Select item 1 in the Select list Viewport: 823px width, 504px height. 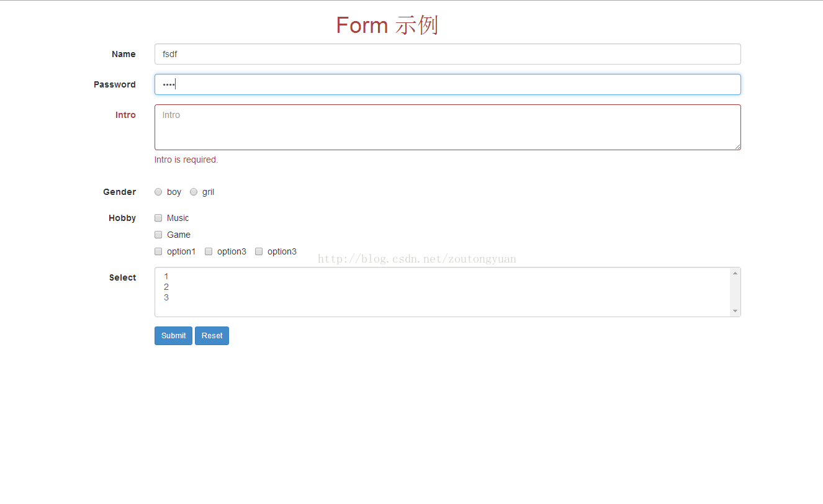click(x=166, y=276)
